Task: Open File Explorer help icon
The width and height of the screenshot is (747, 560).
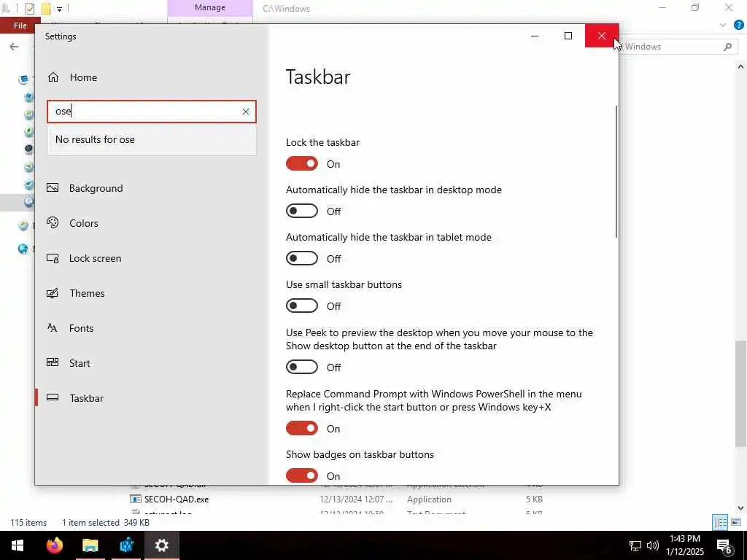Action: click(738, 26)
